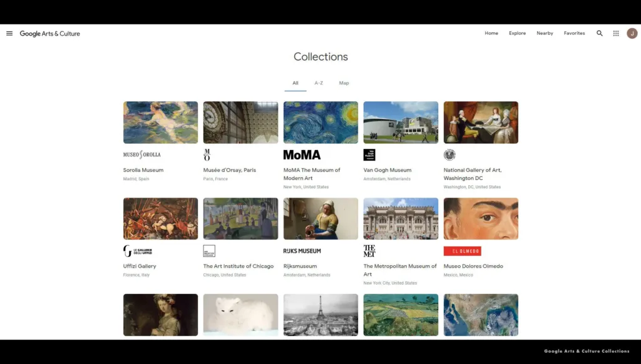The width and height of the screenshot is (641, 364).
Task: Click the Frida Kahlo portrait thumbnail
Action: coord(481,218)
